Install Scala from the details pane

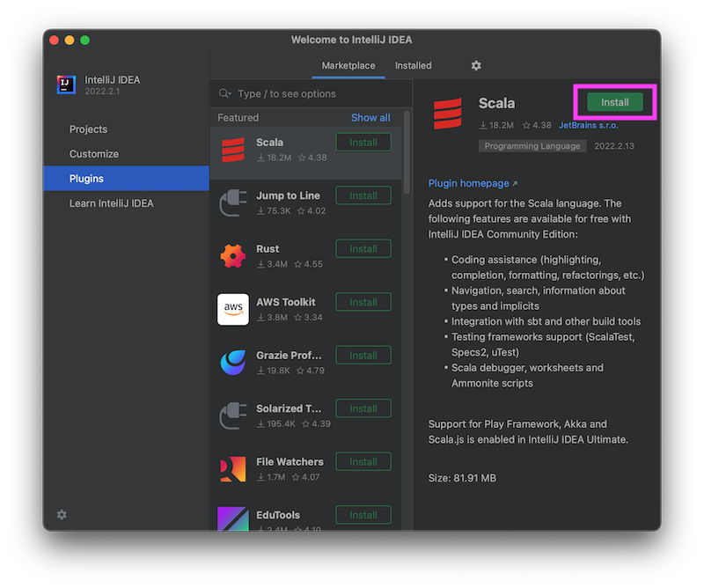(614, 102)
